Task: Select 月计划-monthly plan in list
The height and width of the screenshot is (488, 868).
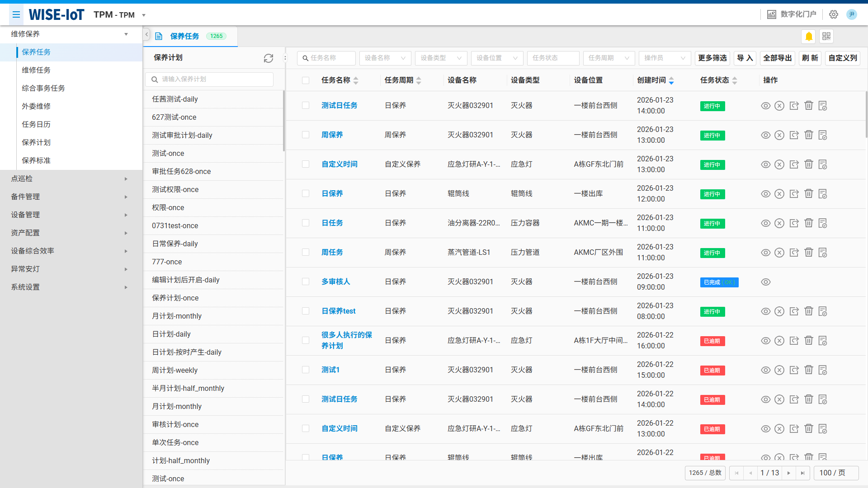Action: point(177,316)
